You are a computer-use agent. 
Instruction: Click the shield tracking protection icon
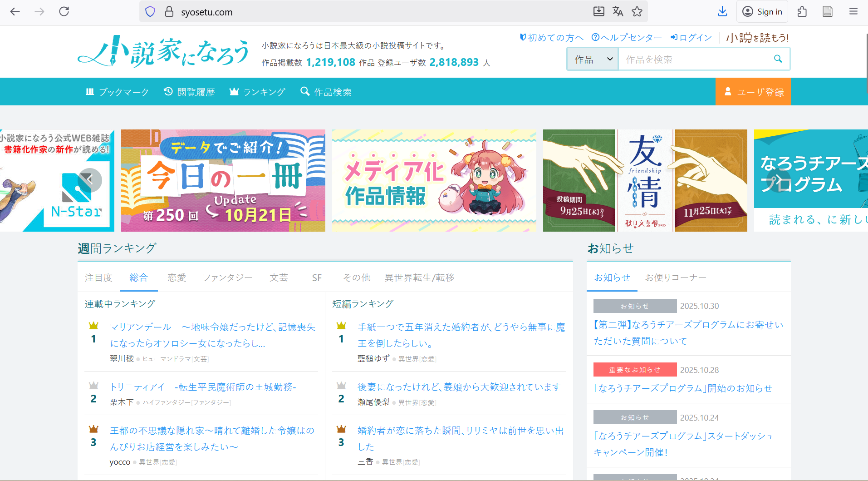[x=150, y=12]
